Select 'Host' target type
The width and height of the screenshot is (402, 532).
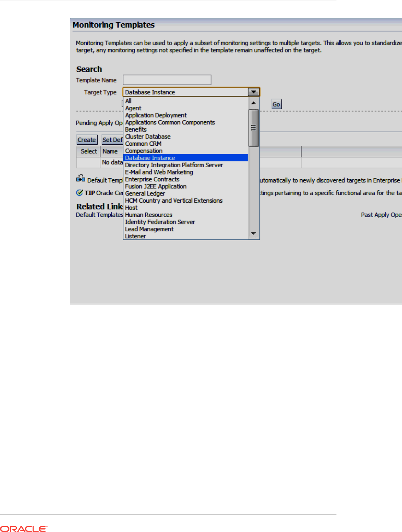pos(186,208)
